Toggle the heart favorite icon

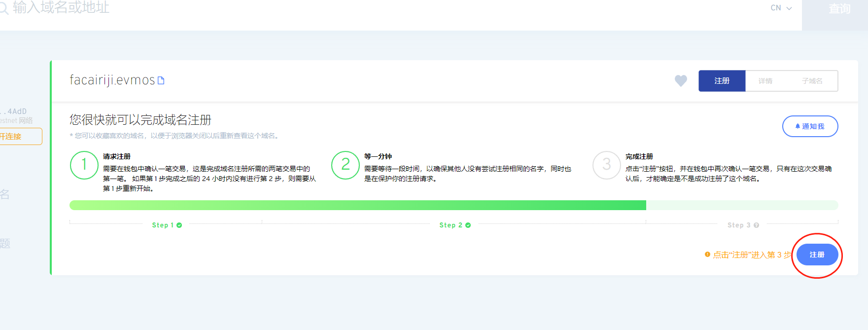681,80
